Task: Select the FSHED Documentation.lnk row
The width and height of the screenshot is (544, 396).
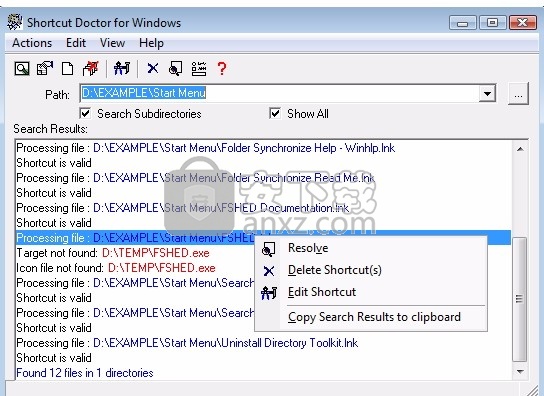Action: [x=264, y=208]
